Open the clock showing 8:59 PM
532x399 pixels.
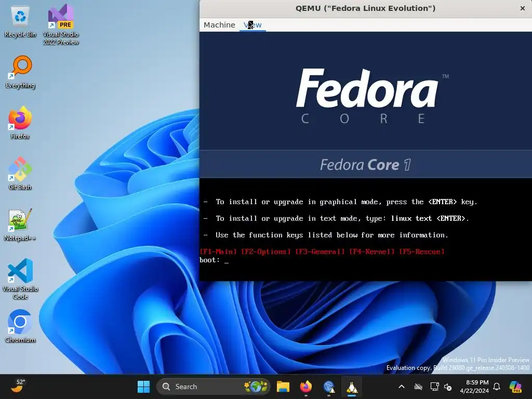[474, 387]
